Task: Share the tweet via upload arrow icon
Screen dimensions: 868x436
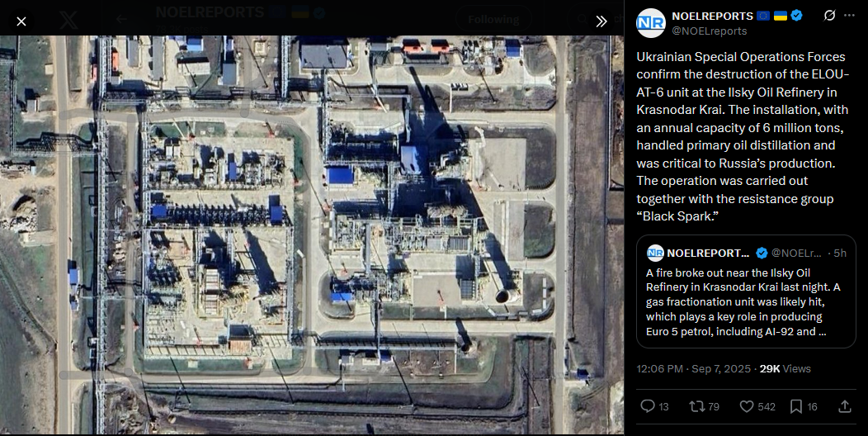Action: [x=845, y=406]
